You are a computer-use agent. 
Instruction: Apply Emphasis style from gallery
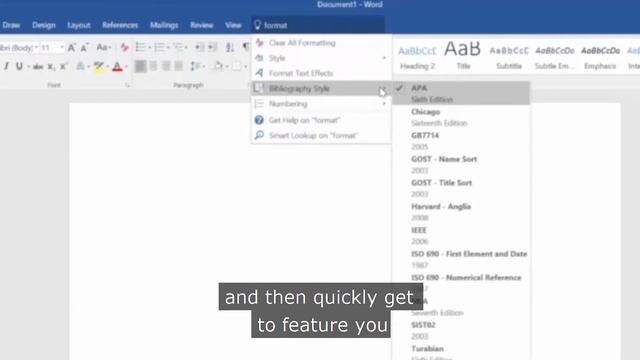pyautogui.click(x=600, y=56)
